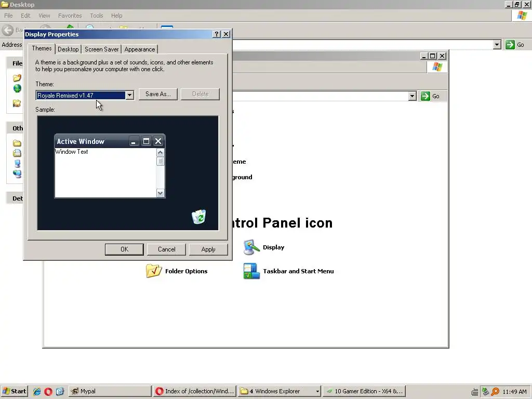Click the scroll up arrow in sample Active Window
This screenshot has width=532, height=399.
[x=161, y=153]
